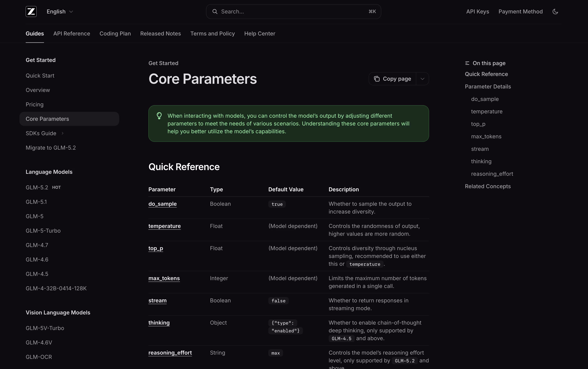Click the do_sample parameter link
The height and width of the screenshot is (369, 588).
(x=162, y=204)
